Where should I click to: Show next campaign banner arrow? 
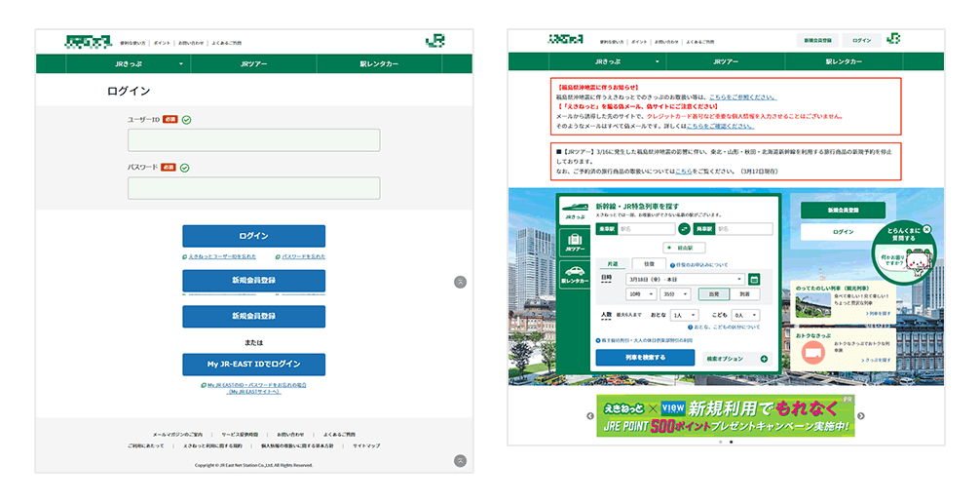860,415
